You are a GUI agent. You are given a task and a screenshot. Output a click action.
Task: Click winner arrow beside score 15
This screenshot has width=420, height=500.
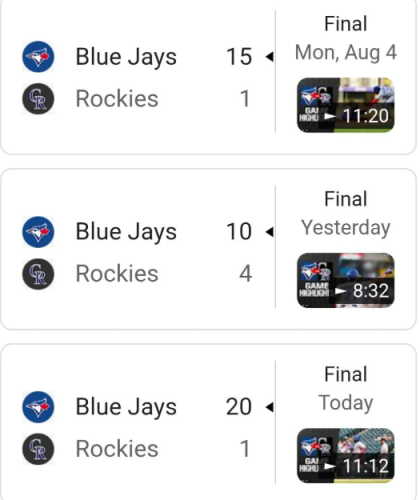[269, 57]
